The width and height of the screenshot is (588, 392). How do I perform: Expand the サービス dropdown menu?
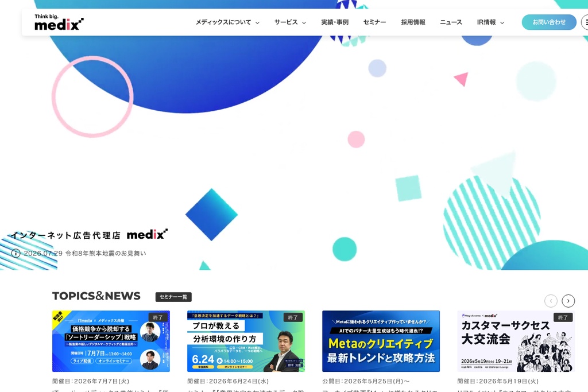[290, 22]
